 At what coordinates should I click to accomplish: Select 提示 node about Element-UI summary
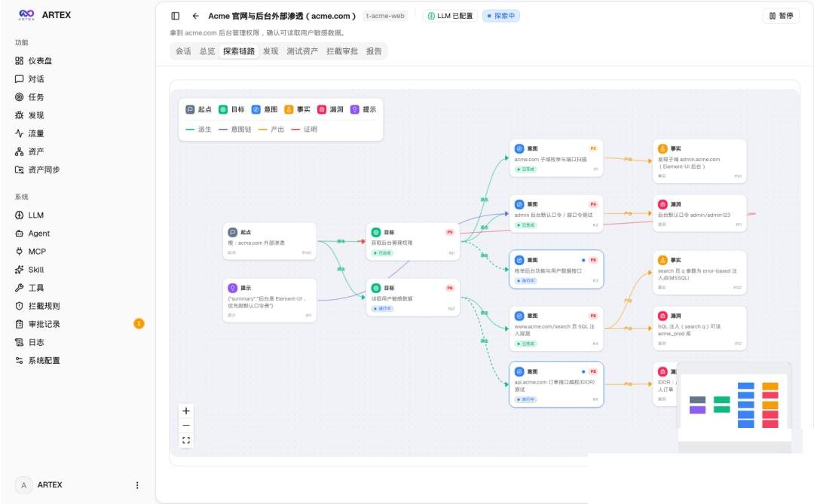pos(269,301)
